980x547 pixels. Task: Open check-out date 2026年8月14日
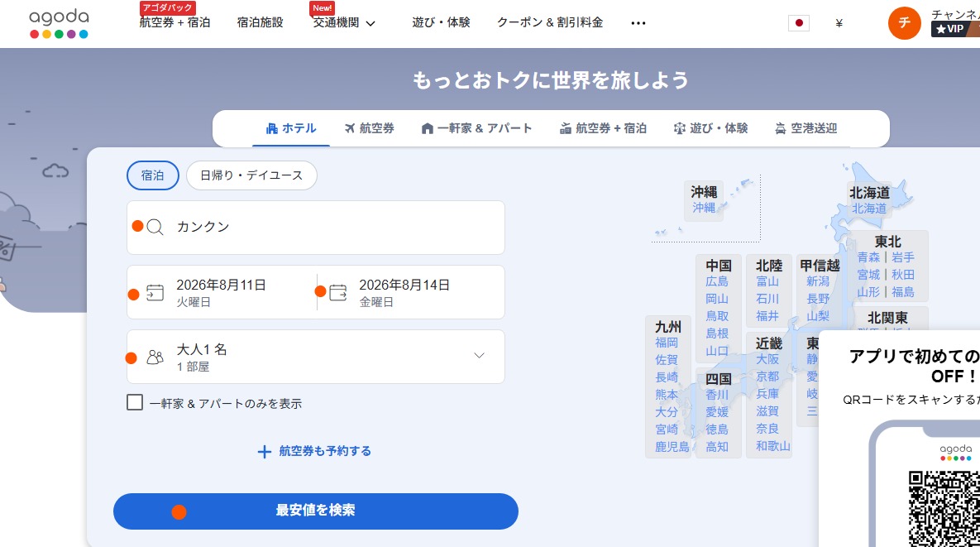coord(411,292)
